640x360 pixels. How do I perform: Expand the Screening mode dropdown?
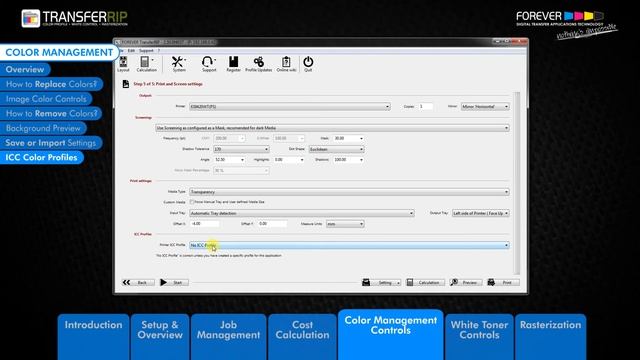pos(332,128)
